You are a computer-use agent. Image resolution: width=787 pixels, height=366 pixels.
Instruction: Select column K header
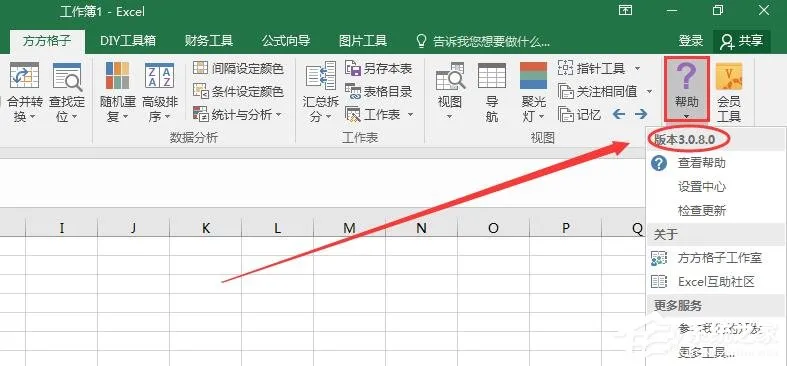pyautogui.click(x=206, y=228)
